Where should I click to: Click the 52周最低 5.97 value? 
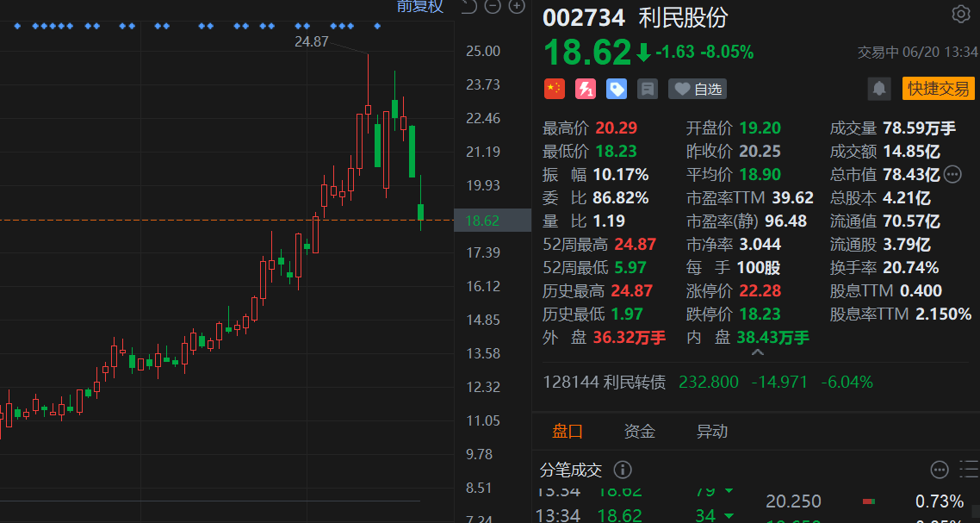[631, 268]
